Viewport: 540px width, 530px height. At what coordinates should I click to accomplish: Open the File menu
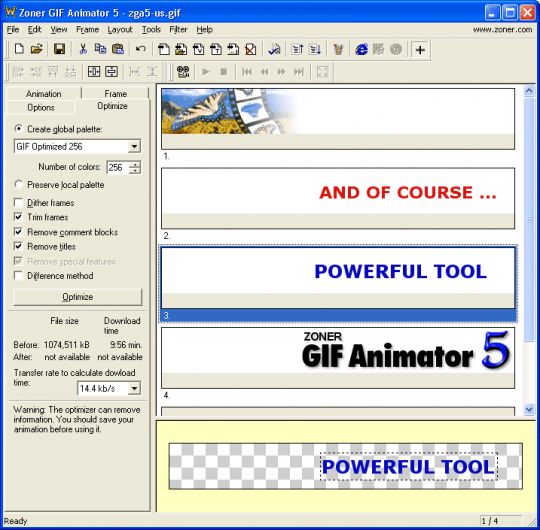pos(13,30)
